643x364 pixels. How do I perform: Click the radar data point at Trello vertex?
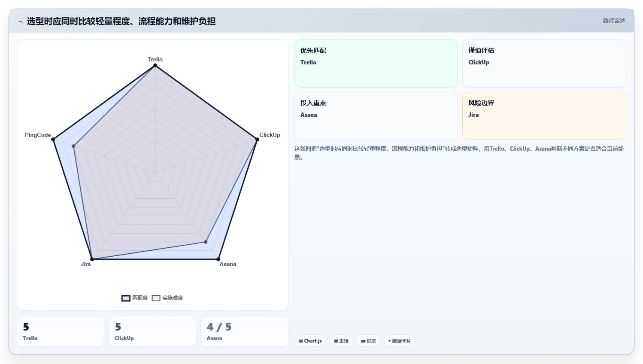point(155,65)
